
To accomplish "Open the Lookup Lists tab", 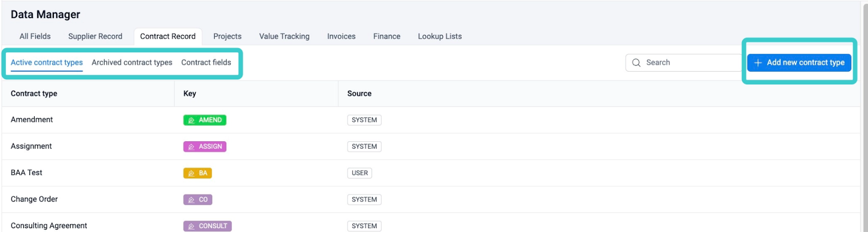I will (x=440, y=36).
